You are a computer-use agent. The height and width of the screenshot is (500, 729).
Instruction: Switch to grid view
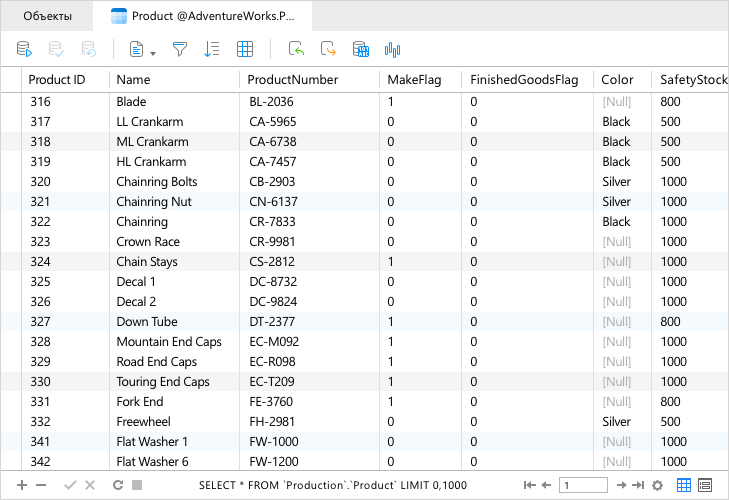tap(683, 485)
